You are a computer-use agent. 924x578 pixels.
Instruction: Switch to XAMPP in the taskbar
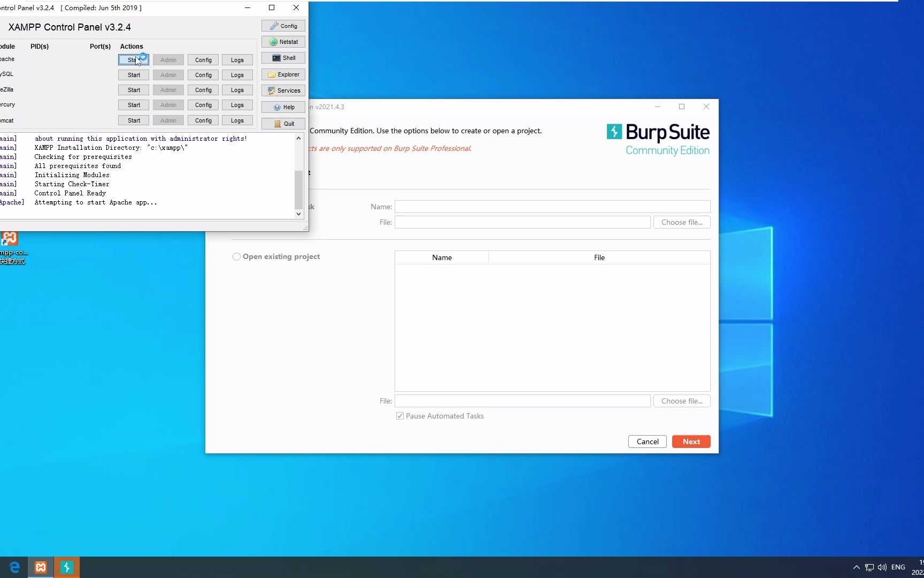coord(41,567)
